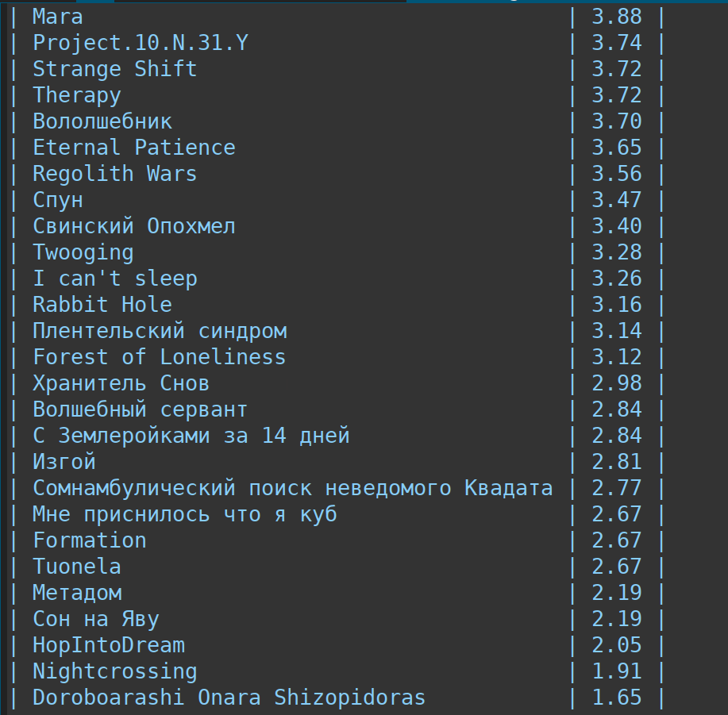This screenshot has height=715, width=728.
Task: Select 'Regolith Wars' row
Action: click(114, 174)
